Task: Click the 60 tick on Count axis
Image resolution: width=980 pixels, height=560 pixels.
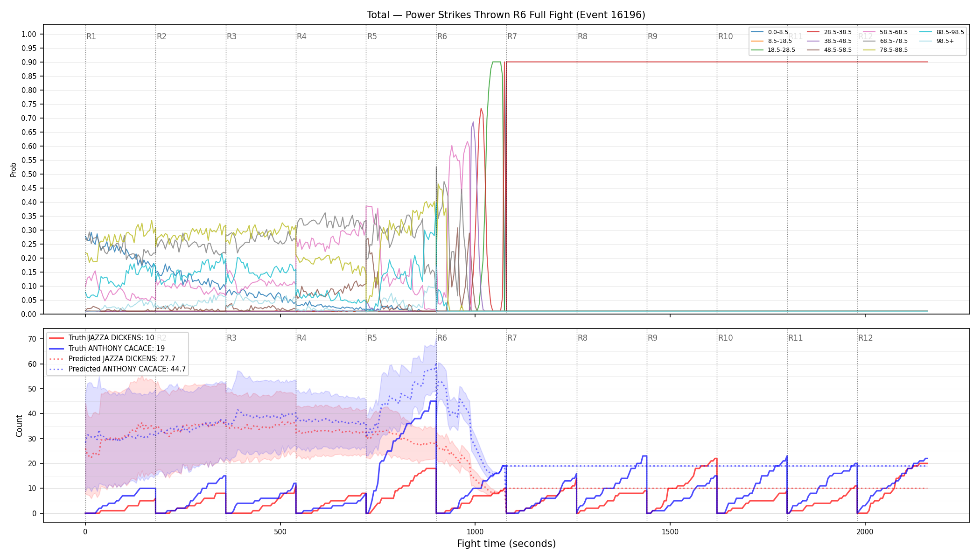Action: click(x=32, y=364)
